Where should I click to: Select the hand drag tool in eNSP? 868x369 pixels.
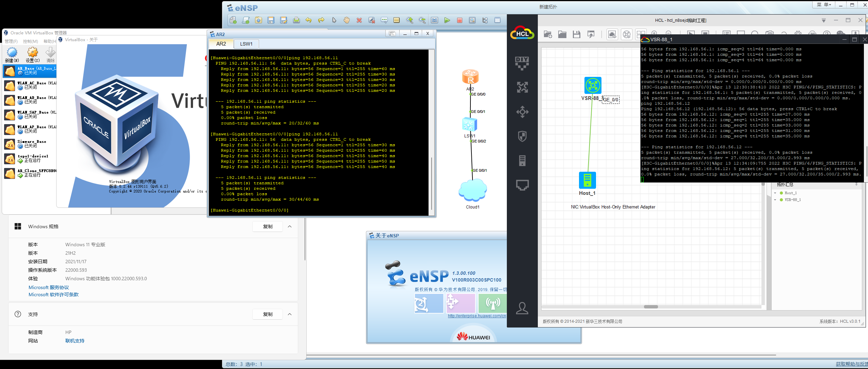[347, 20]
